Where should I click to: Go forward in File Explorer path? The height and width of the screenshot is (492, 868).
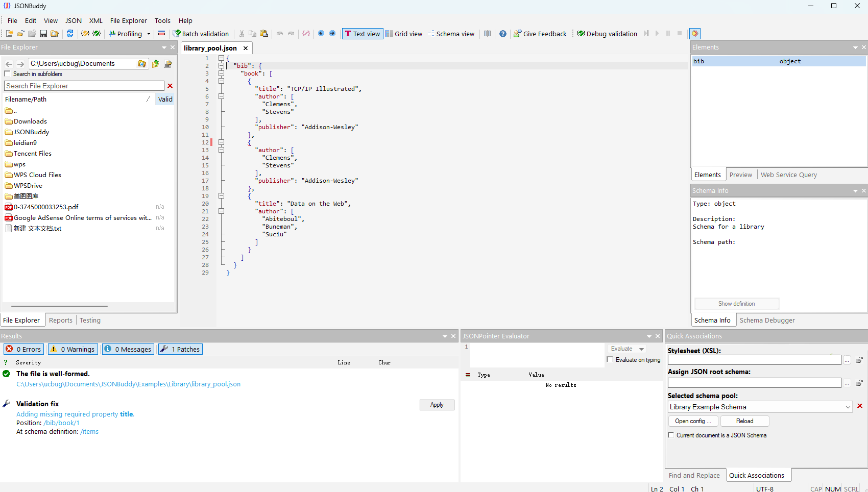[x=20, y=64]
